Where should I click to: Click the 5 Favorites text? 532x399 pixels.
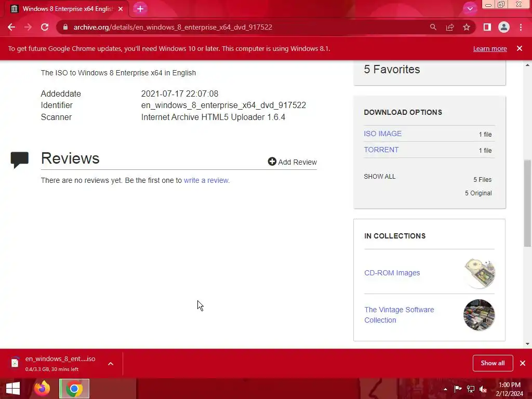coord(392,69)
